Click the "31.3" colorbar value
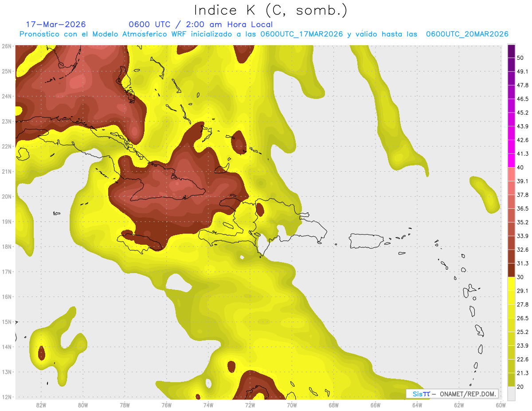The height and width of the screenshot is (411, 532). 523,263
